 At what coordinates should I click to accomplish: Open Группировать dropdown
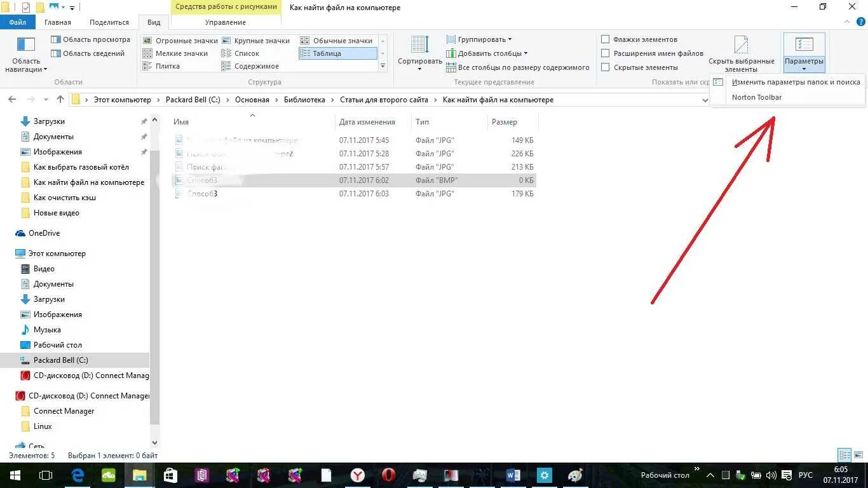pyautogui.click(x=479, y=39)
